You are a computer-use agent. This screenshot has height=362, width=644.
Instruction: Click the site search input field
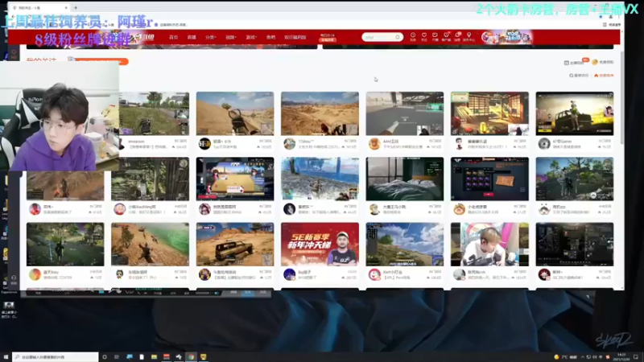point(378,37)
